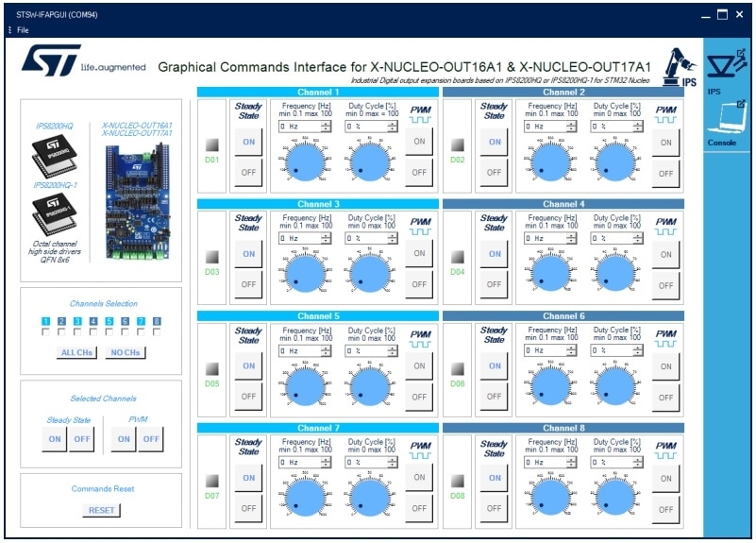
Task: Check the channel 8 selection checkbox
Action: pos(157,332)
